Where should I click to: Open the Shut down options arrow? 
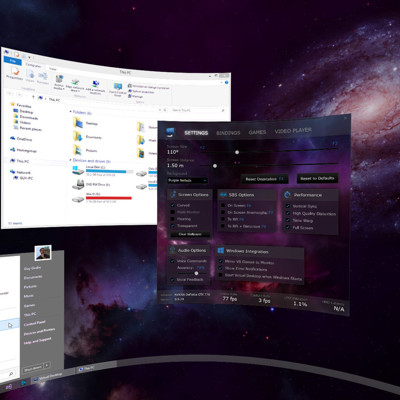(47, 365)
